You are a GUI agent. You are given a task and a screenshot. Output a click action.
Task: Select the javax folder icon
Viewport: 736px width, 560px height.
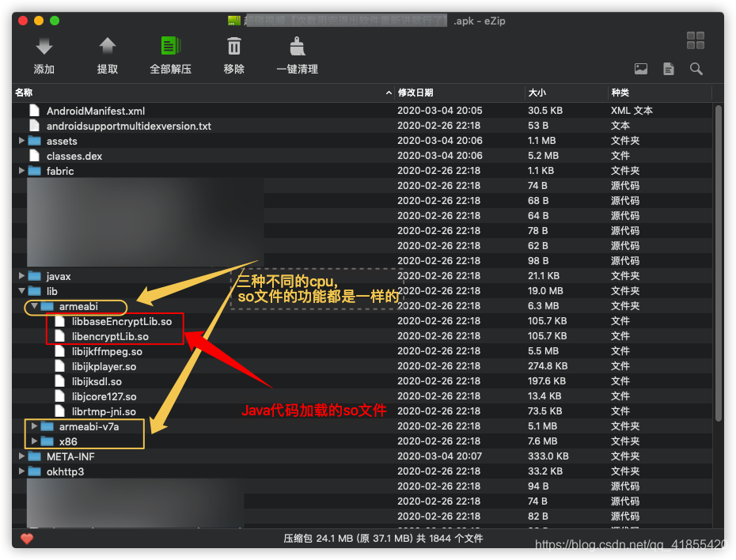click(x=34, y=276)
